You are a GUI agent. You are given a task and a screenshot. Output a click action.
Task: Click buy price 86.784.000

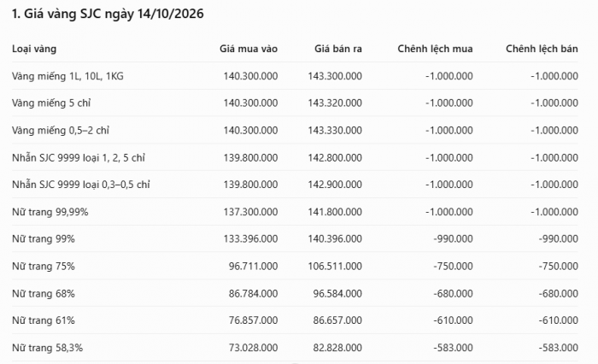[x=253, y=294]
